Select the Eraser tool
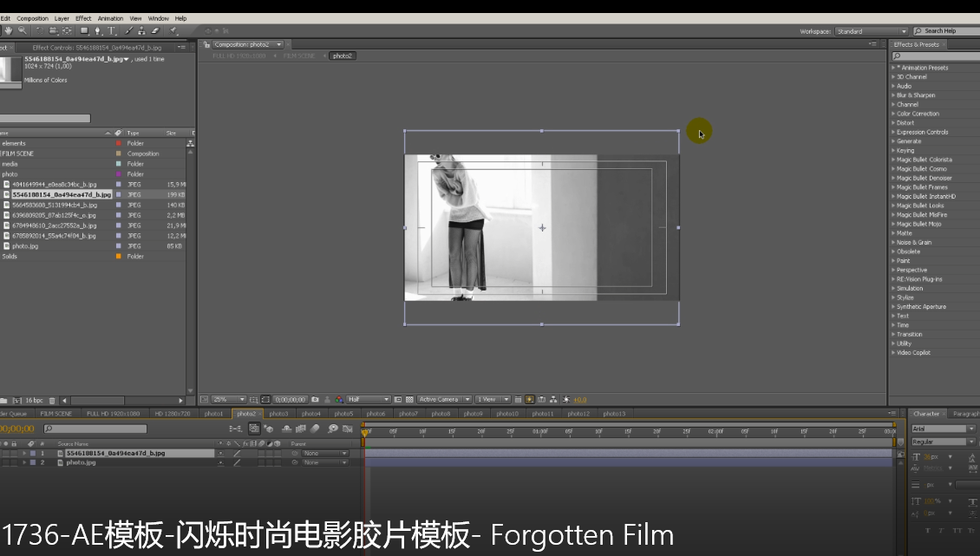This screenshot has height=556, width=980. point(155,30)
